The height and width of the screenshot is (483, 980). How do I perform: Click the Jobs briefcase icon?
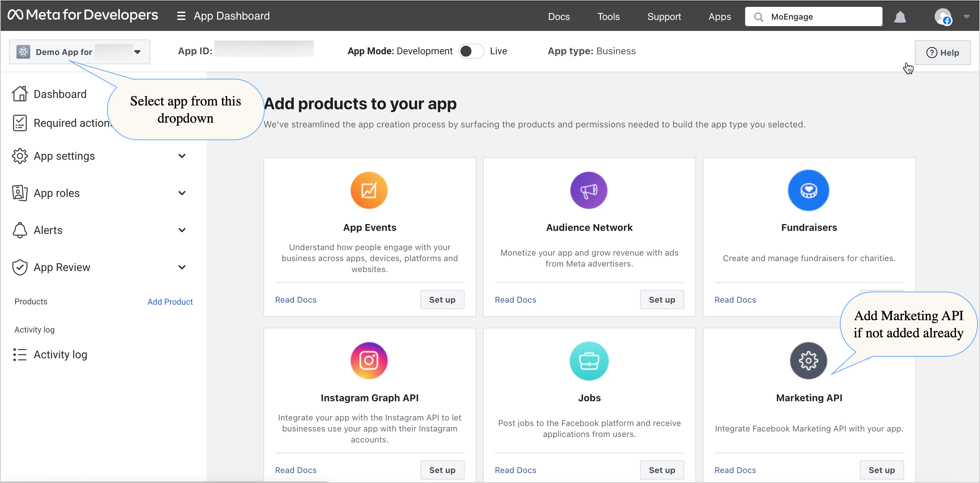click(x=589, y=360)
